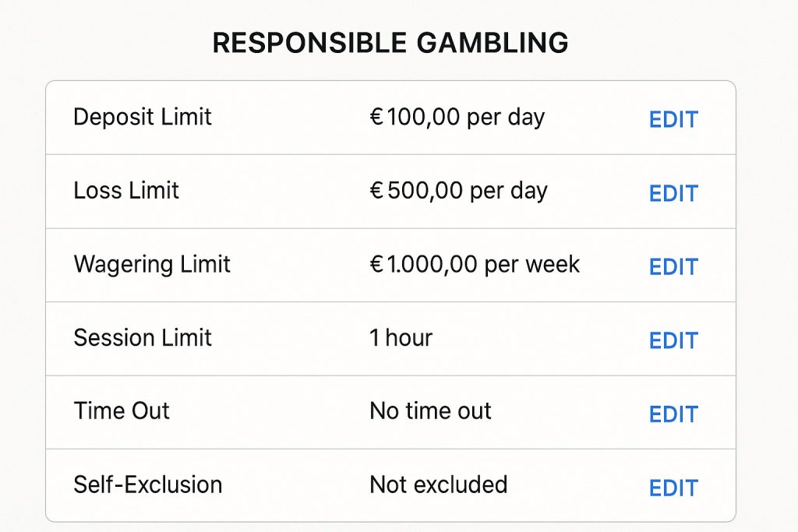Select the 1 hour session value
Viewport: 798px width, 532px height.
[x=401, y=337]
